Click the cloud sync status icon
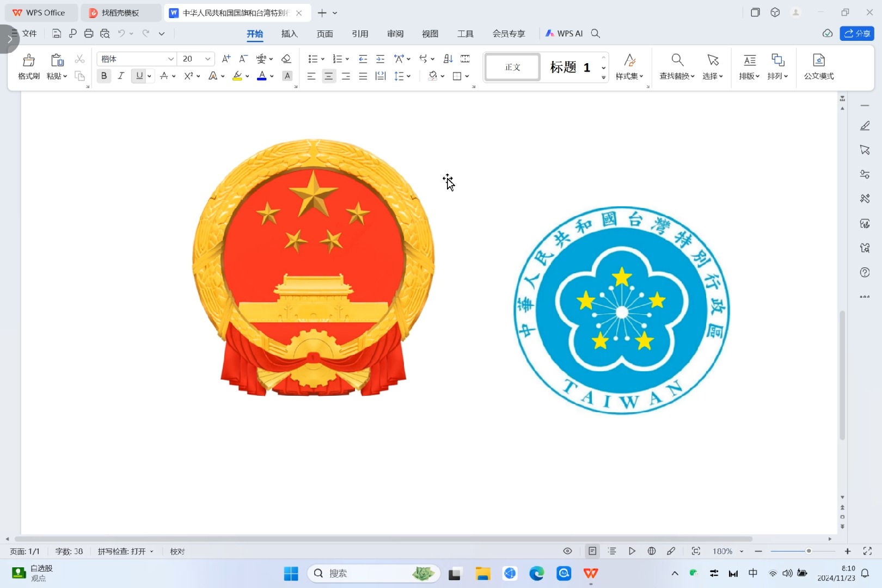Screen dimensions: 882x588 point(828,34)
